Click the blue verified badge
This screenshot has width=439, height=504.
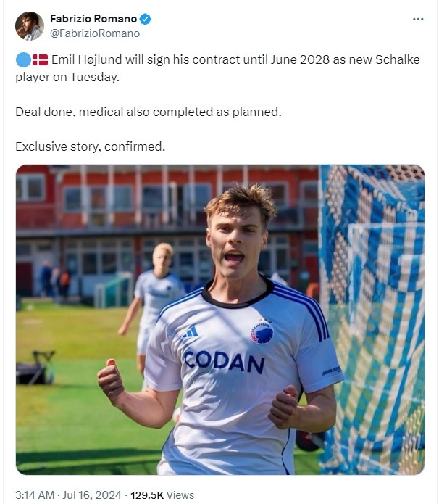pyautogui.click(x=146, y=19)
